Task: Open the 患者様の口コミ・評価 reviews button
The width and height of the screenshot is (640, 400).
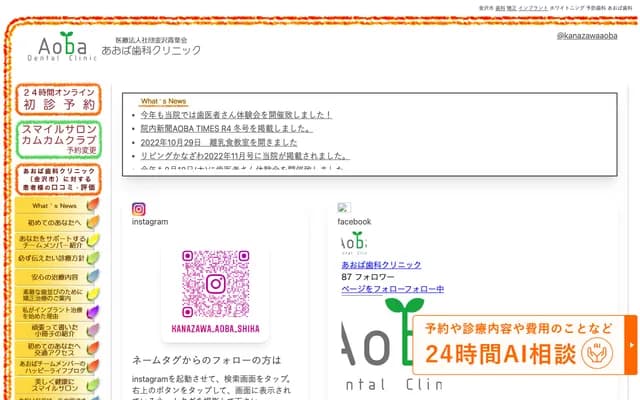Action: tap(58, 179)
